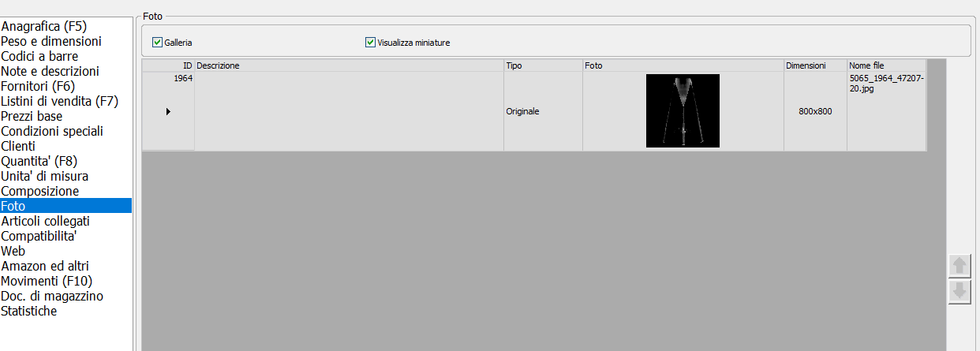980x351 pixels.
Task: Click the Dimensioni column header
Action: (815, 65)
